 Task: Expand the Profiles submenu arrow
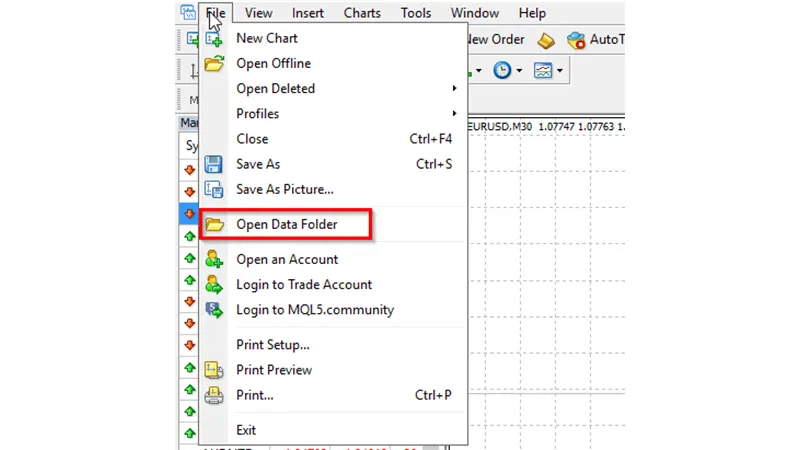click(x=455, y=114)
